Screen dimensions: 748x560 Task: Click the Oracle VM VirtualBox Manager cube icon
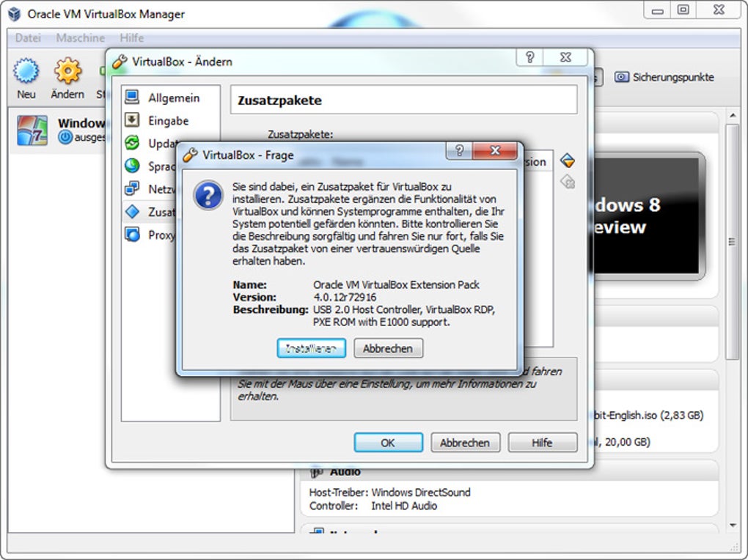pyautogui.click(x=15, y=14)
